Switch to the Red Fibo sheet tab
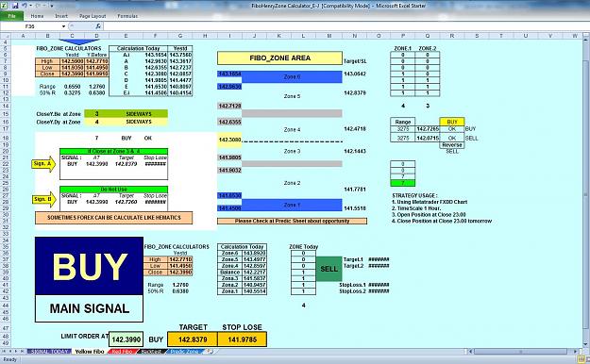Image resolution: width=590 pixels, height=364 pixels. pyautogui.click(x=122, y=351)
